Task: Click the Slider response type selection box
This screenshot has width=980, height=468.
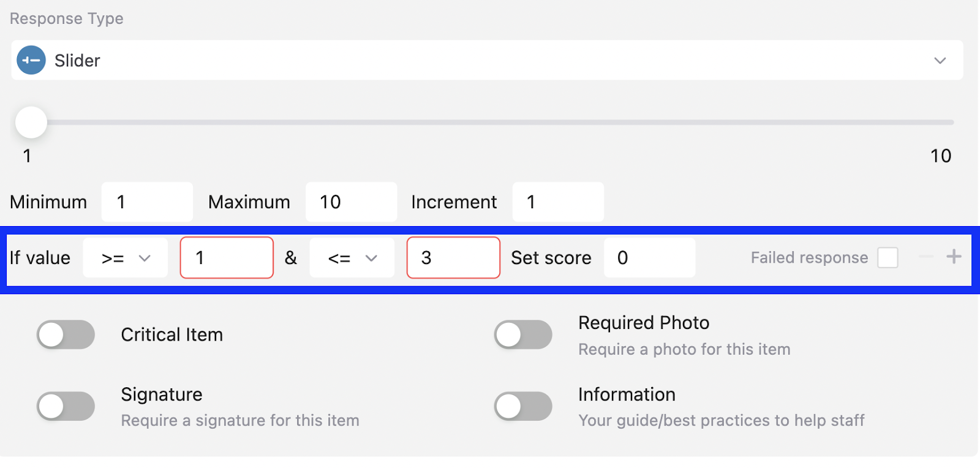Action: (x=487, y=61)
